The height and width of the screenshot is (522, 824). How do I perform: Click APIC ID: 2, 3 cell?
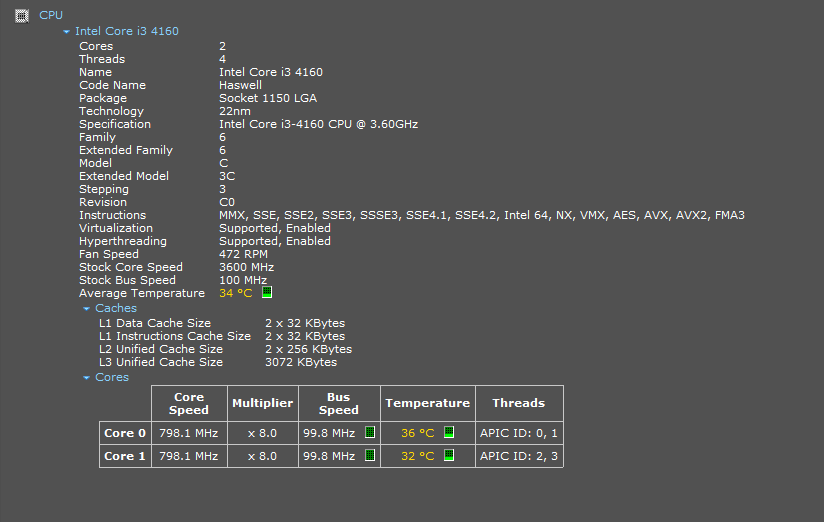click(519, 456)
